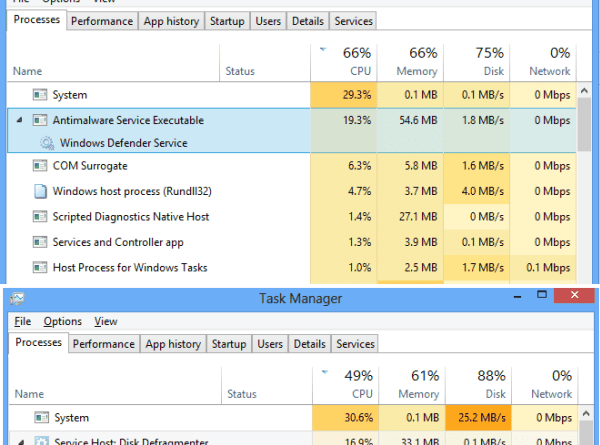Image resolution: width=600 pixels, height=445 pixels.
Task: Click the System process icon in upper window
Action: coord(40,95)
